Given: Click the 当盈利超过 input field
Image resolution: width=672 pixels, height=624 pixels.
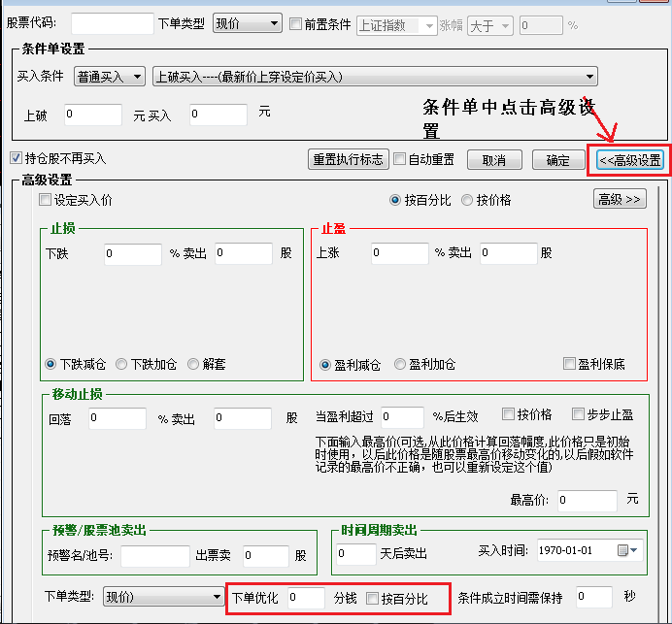Looking at the screenshot, I should [402, 417].
